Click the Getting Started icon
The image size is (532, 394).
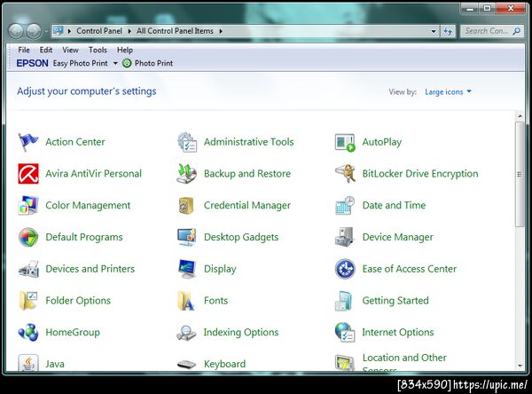[344, 301]
